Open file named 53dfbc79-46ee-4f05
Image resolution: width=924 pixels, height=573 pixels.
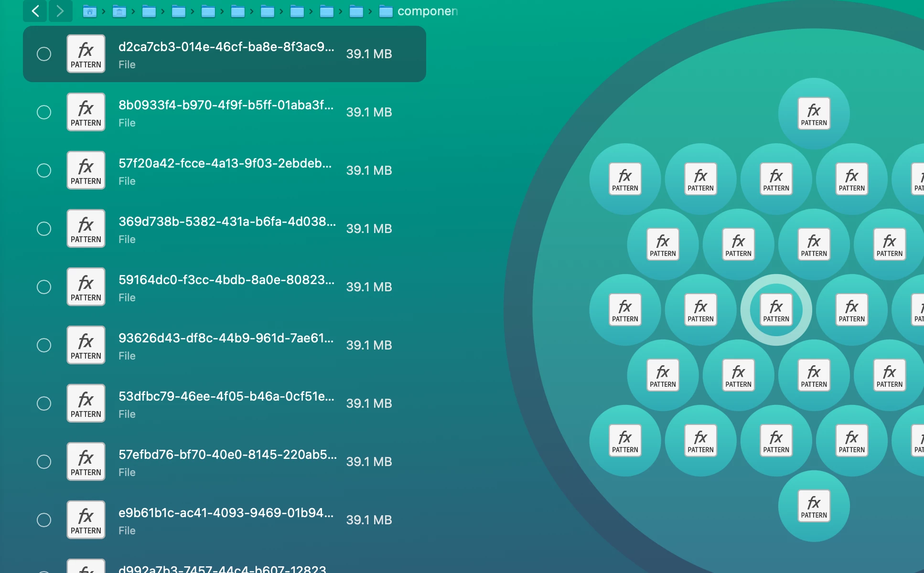tap(226, 396)
